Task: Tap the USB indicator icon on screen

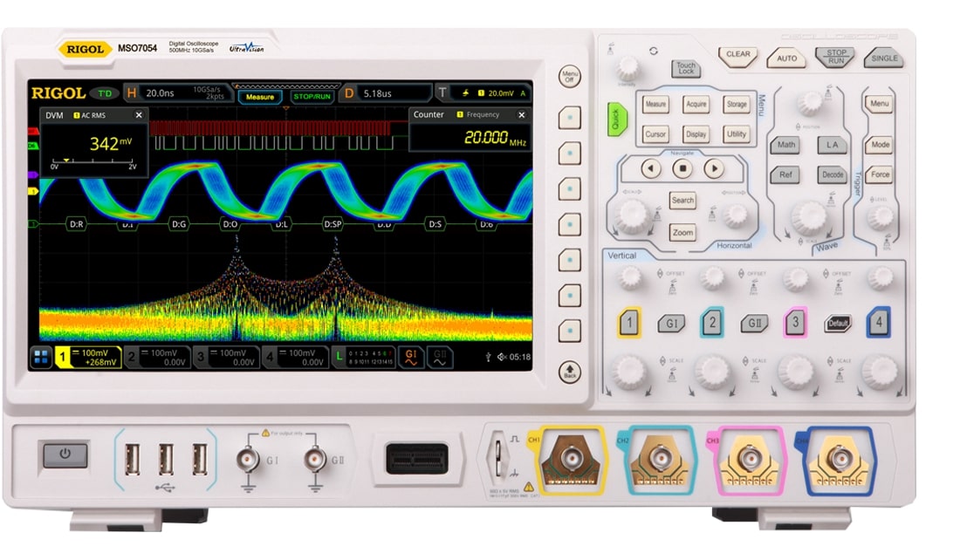Action: (x=488, y=357)
